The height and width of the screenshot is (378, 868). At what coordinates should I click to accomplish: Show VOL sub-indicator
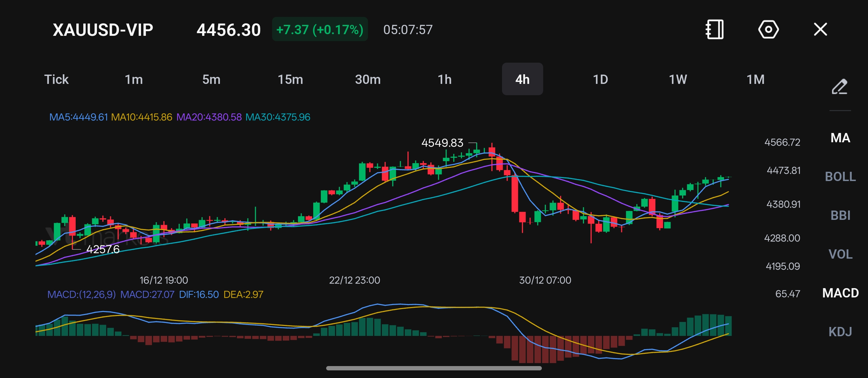[840, 254]
